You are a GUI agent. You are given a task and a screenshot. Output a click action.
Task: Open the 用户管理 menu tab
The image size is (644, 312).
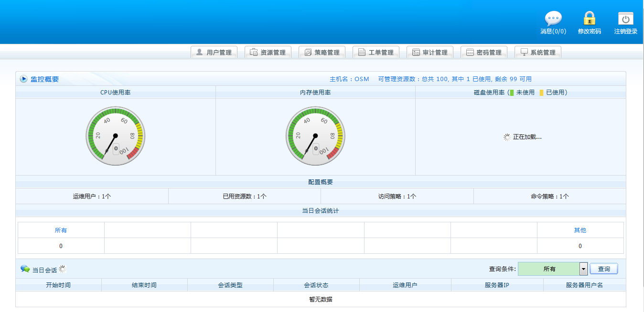[214, 52]
